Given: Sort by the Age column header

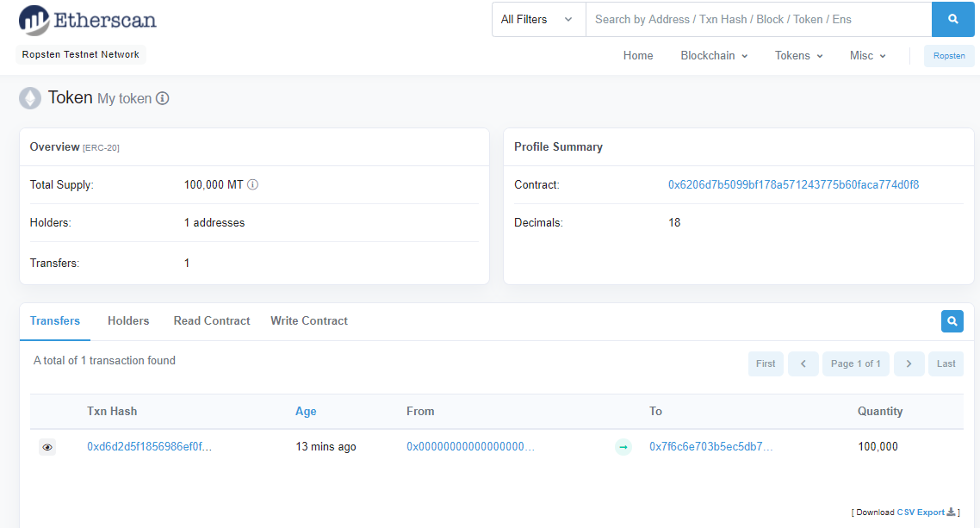Looking at the screenshot, I should 306,411.
